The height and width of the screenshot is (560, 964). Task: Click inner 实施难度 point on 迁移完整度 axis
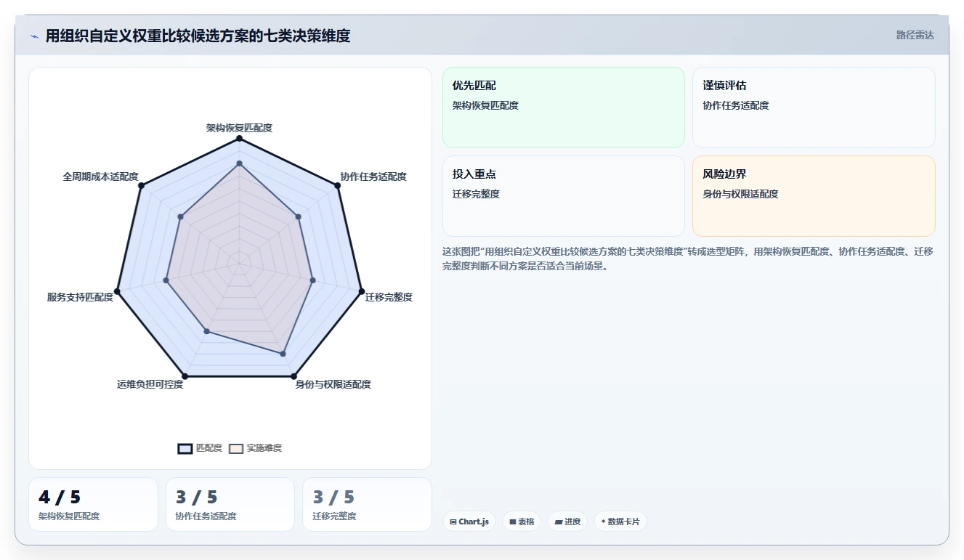point(312,280)
